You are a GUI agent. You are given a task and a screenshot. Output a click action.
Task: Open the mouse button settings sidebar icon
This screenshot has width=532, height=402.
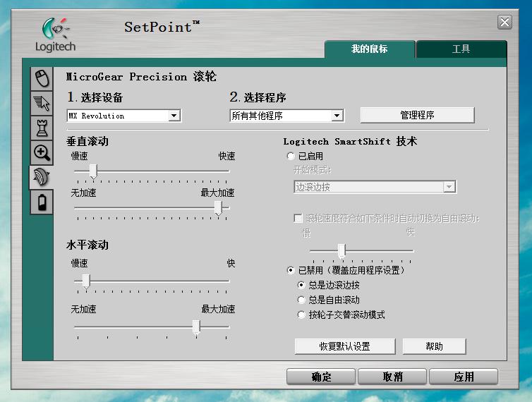click(x=42, y=79)
